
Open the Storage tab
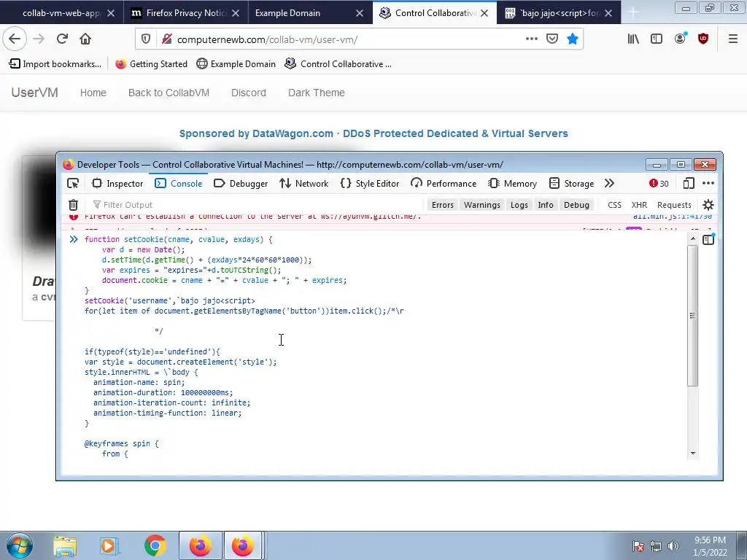tap(571, 183)
